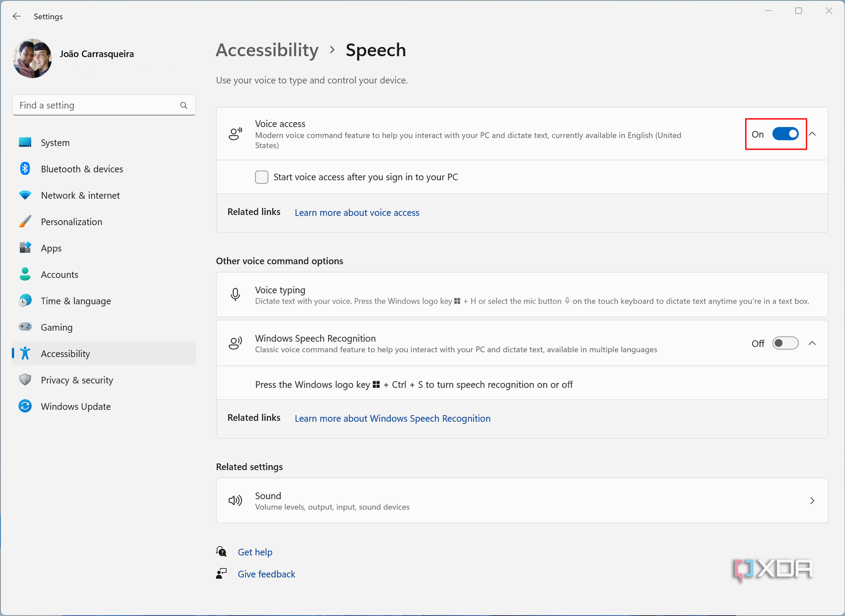
Task: Collapse the Voice access section chevron
Action: point(813,134)
